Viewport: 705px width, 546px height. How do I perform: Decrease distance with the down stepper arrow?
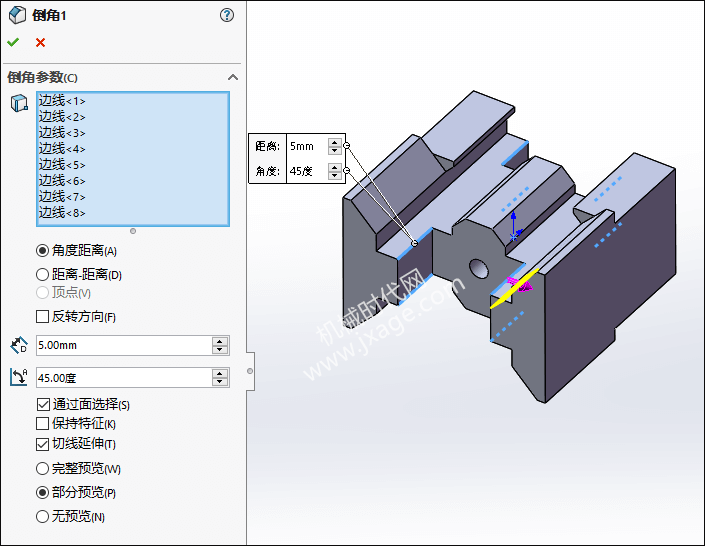click(220, 350)
